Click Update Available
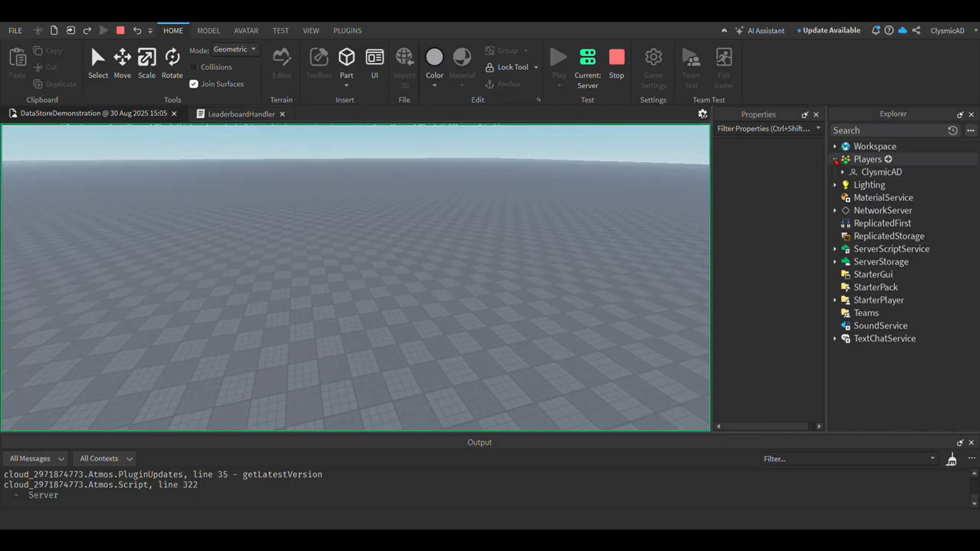980x551 pixels. (828, 31)
